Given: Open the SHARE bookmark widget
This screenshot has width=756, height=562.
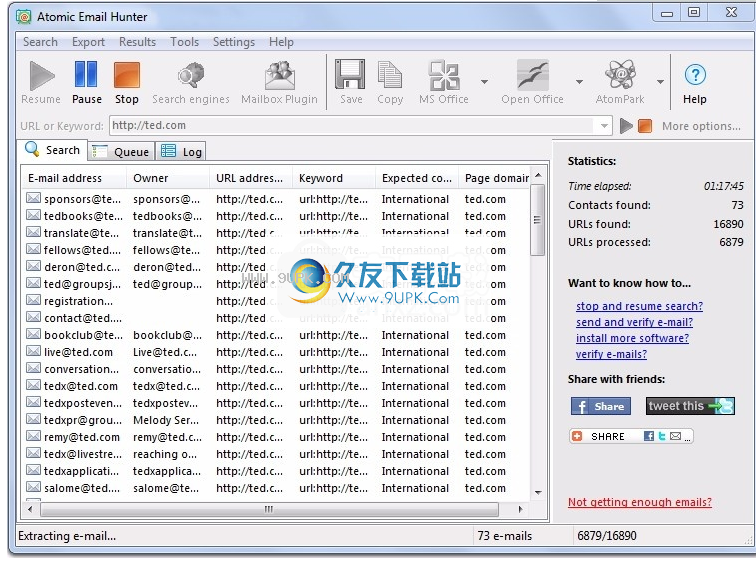Looking at the screenshot, I should pos(631,436).
